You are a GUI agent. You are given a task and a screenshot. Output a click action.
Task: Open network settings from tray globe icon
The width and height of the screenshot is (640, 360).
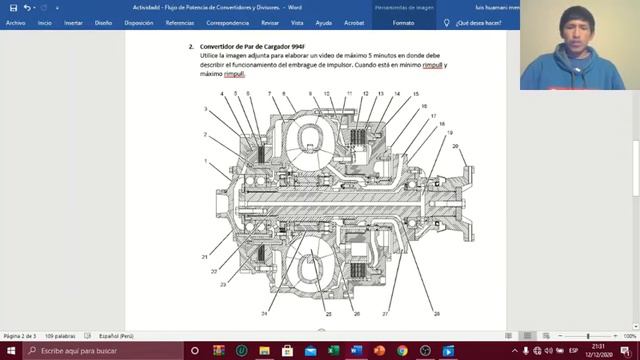click(x=537, y=351)
